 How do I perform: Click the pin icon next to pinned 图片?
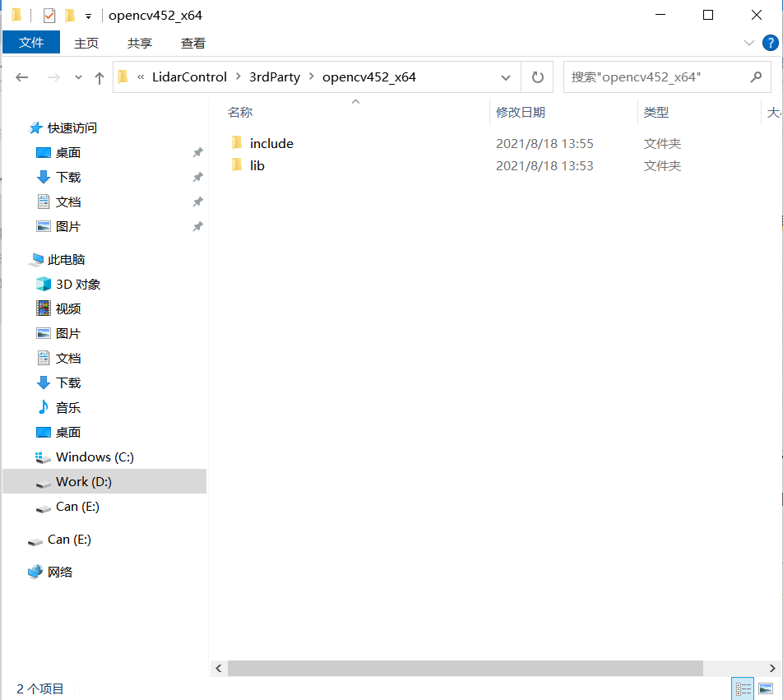click(197, 226)
